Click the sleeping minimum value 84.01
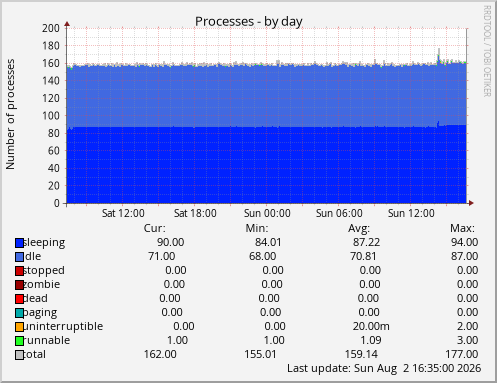 click(268, 242)
